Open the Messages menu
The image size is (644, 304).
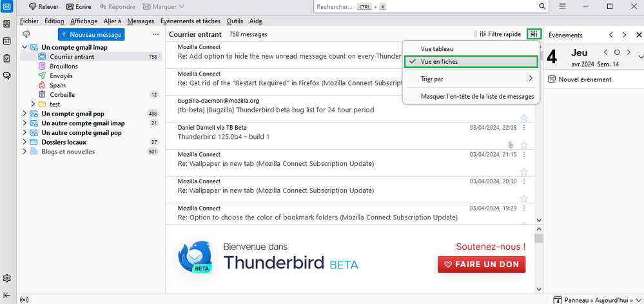coord(141,21)
